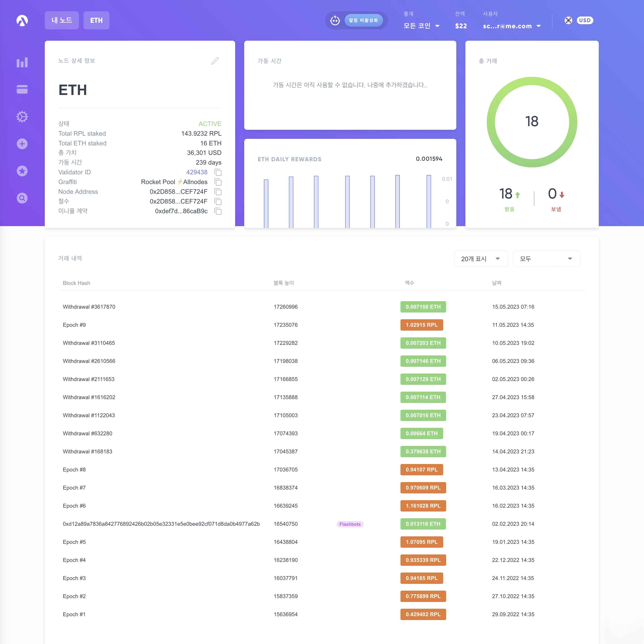Open the star favorites sidebar icon
This screenshot has height=644, width=644.
coord(22,171)
